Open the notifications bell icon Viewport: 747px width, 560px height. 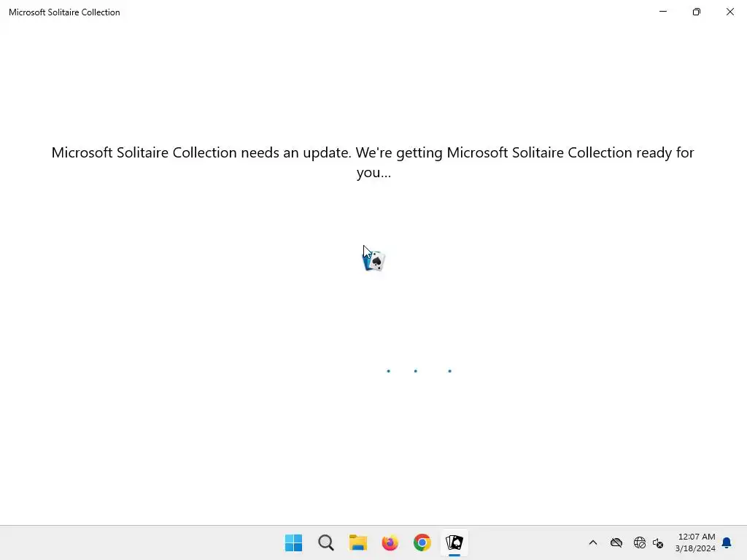coord(727,542)
